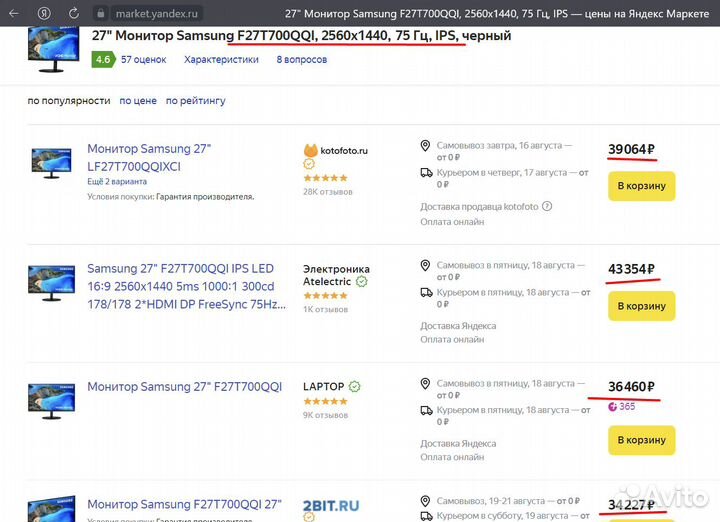Click the browser back arrow
This screenshot has width=720, height=522.
click(x=15, y=14)
